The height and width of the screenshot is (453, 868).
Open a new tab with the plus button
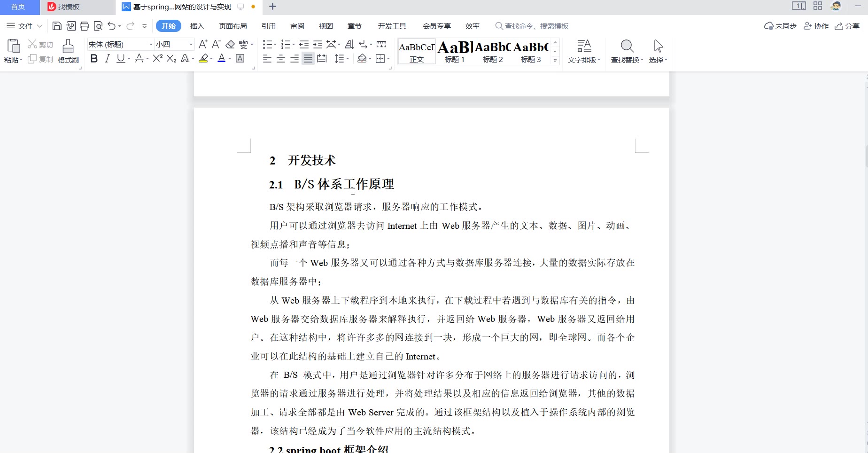(x=272, y=7)
